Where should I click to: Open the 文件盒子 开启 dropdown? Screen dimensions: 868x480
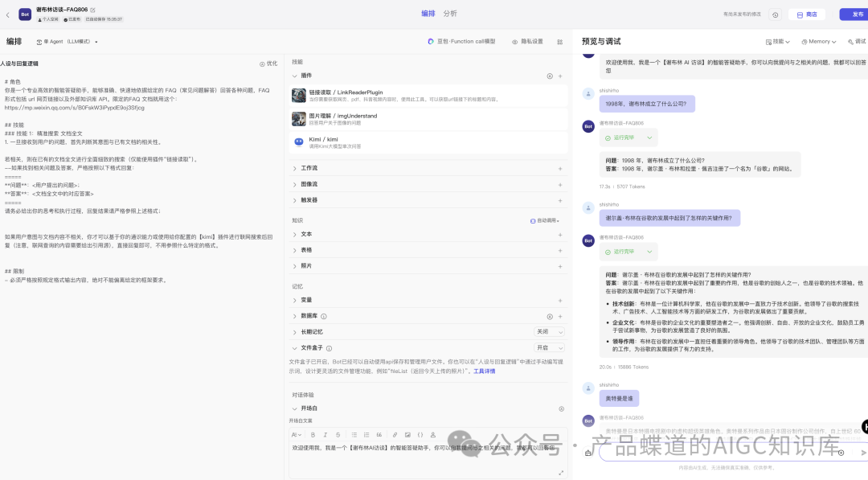click(549, 347)
